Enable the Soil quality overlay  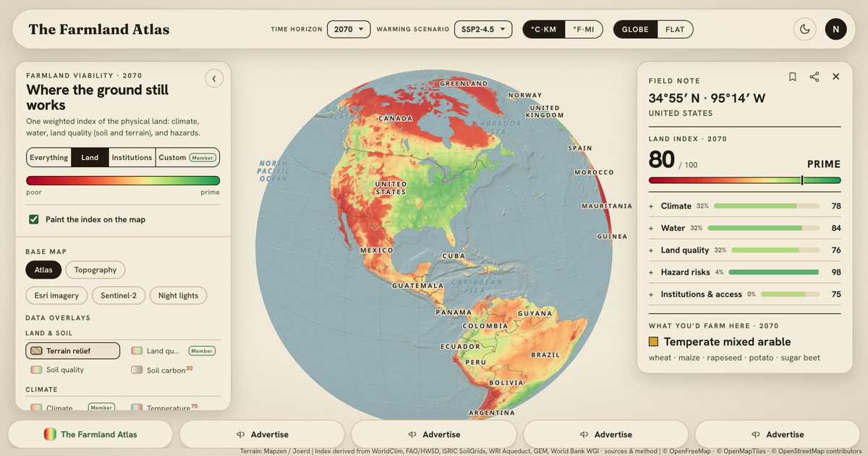tap(56, 370)
